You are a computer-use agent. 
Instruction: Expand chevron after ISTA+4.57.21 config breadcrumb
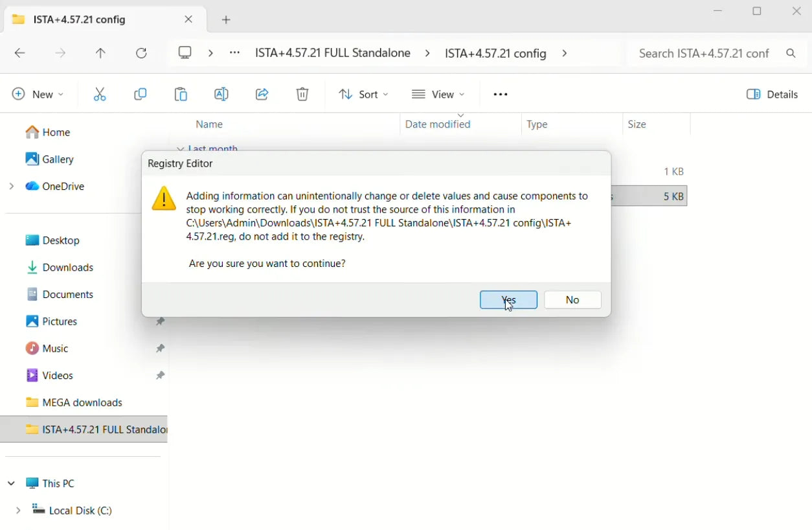(565, 53)
